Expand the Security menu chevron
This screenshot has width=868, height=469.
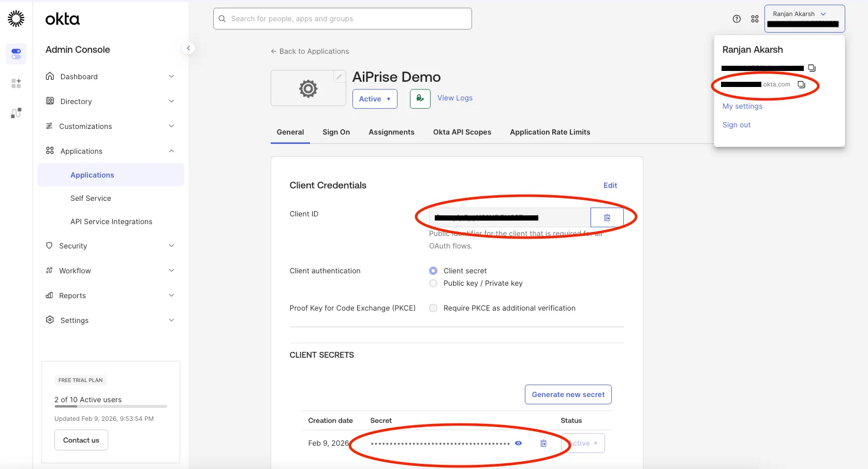[x=171, y=245]
